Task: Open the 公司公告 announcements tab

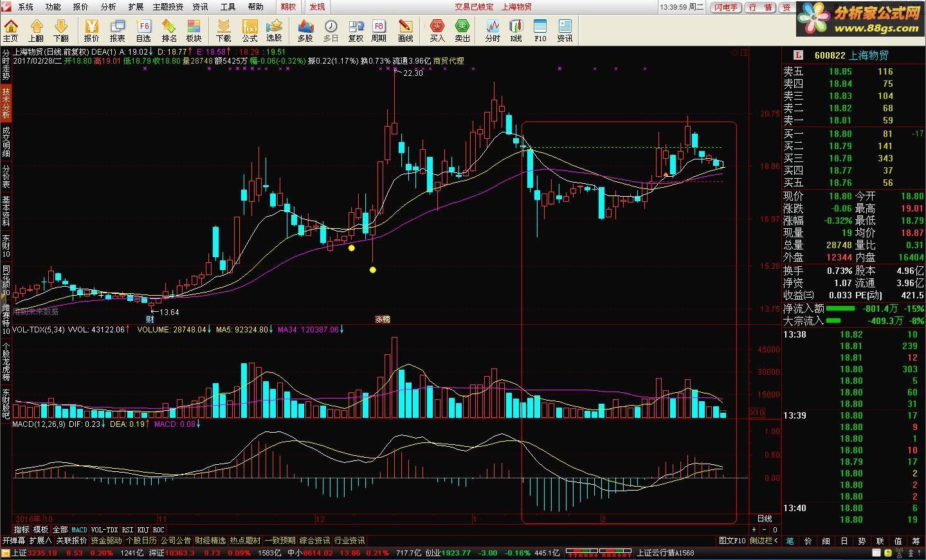Action: coord(176,541)
